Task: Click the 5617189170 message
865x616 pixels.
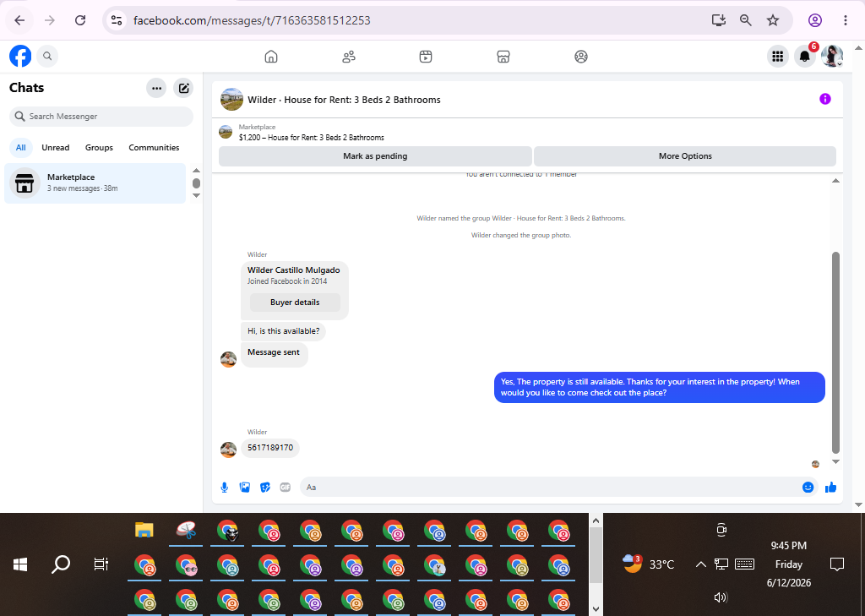Action: [x=270, y=448]
